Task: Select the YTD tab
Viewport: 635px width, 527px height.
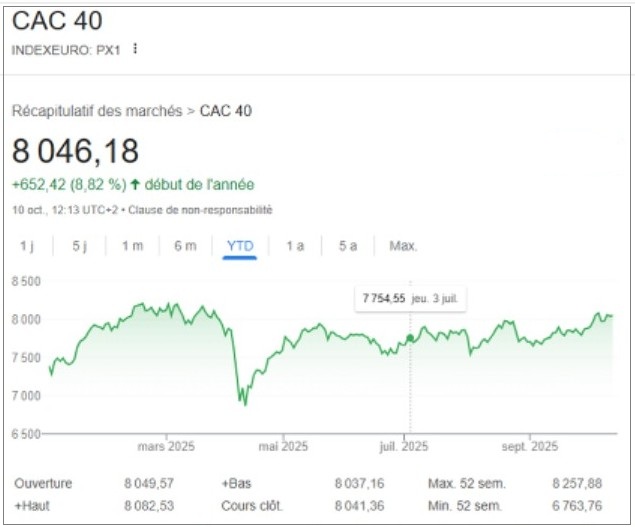Action: 240,246
